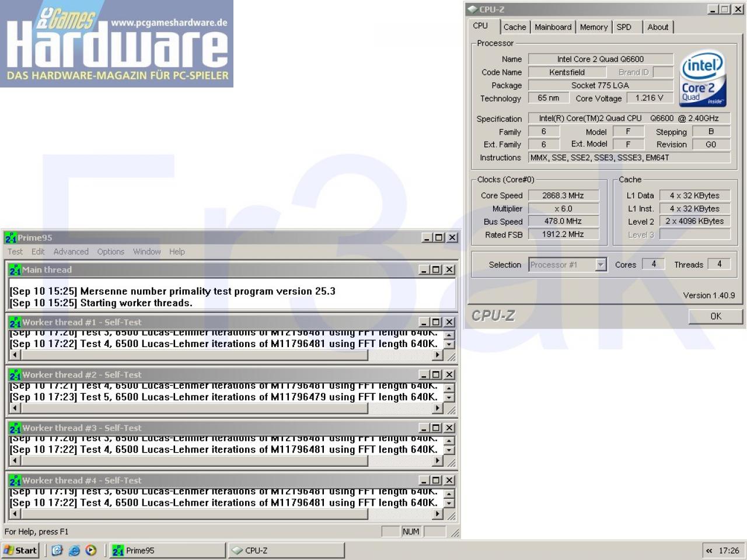Click the CPU-Z title bar icon
The height and width of the screenshot is (560, 747).
coord(473,9)
